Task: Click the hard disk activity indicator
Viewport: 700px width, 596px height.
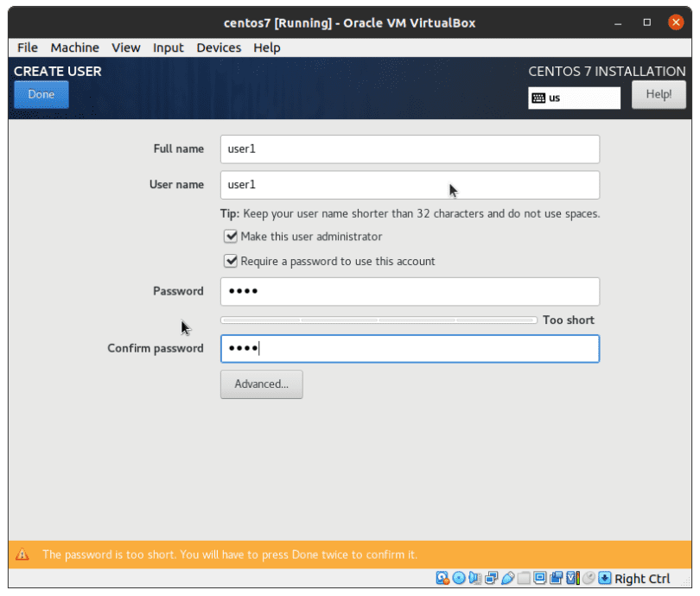Action: pyautogui.click(x=442, y=578)
